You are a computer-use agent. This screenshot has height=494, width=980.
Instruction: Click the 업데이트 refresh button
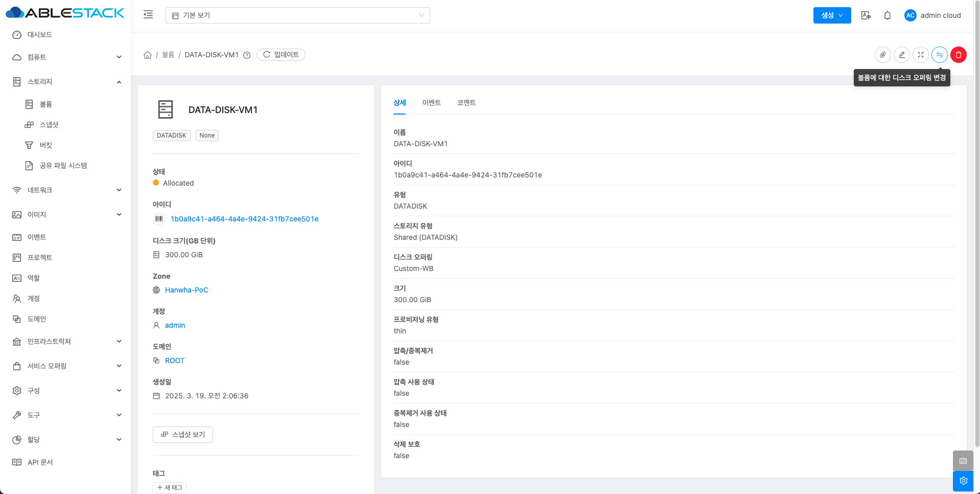pos(281,55)
